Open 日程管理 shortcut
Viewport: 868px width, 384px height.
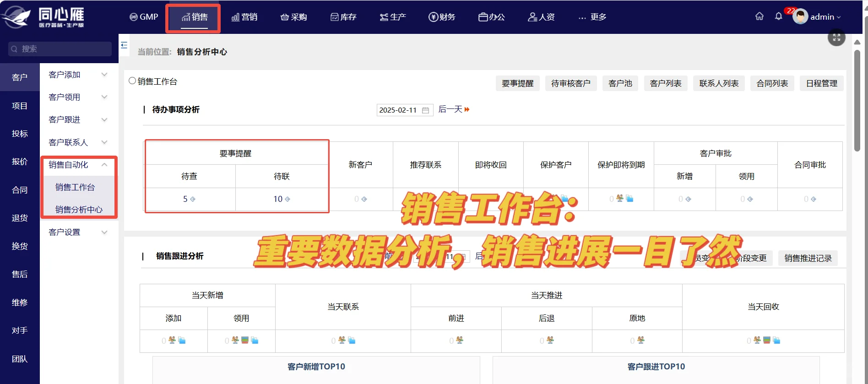pos(822,83)
